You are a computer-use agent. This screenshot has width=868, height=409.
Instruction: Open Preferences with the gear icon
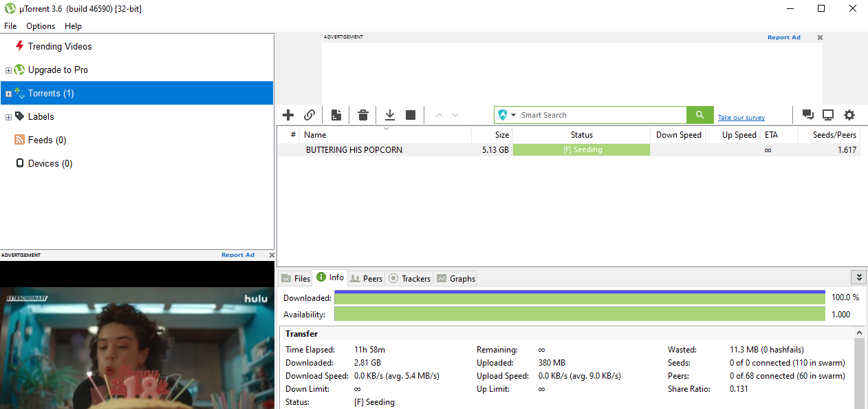849,115
